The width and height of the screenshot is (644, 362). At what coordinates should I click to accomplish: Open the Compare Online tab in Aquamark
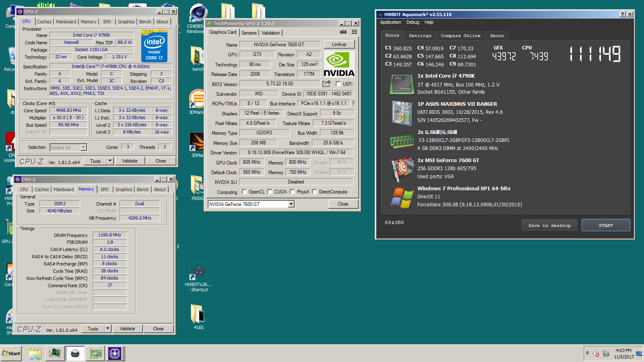click(460, 35)
